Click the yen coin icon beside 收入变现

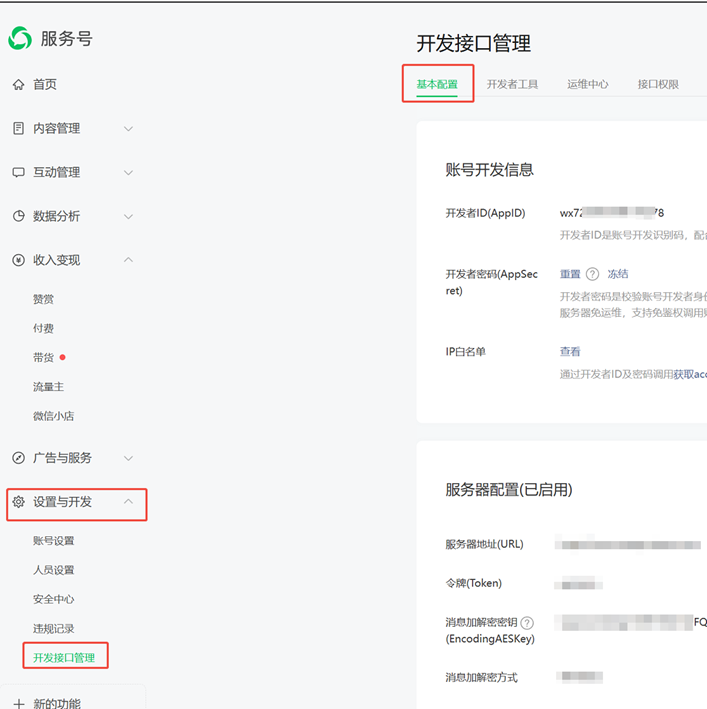(x=19, y=260)
